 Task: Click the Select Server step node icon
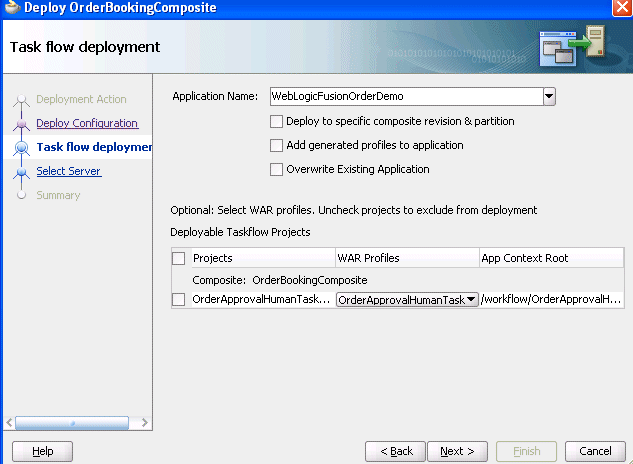coord(22,172)
